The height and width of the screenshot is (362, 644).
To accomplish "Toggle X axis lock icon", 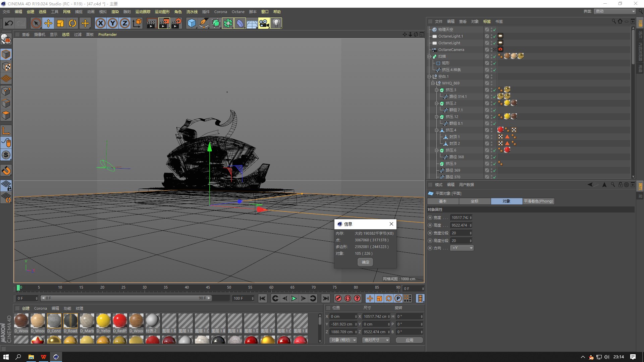I will (100, 23).
